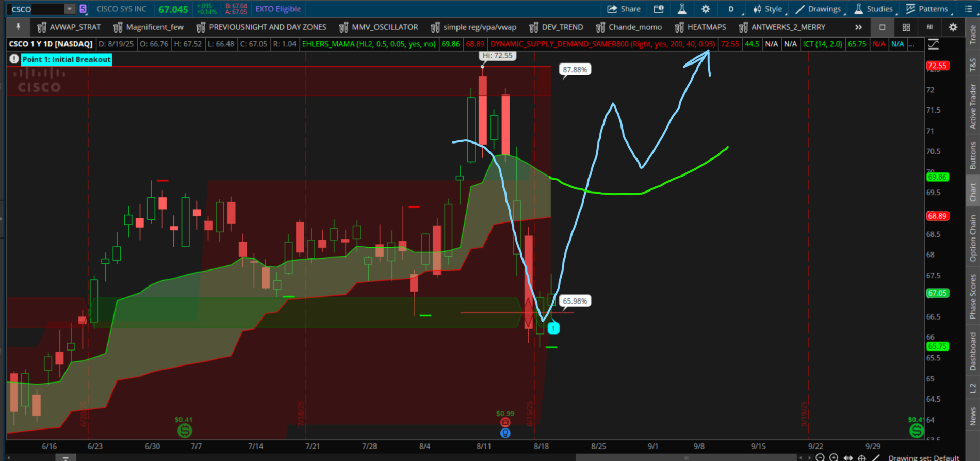Open the list menu icon at top right
The image size is (980, 461).
pyautogui.click(x=968, y=9)
